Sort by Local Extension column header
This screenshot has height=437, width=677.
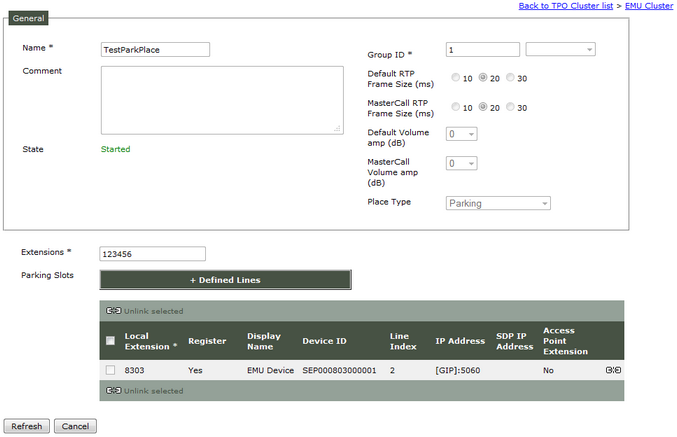point(150,341)
